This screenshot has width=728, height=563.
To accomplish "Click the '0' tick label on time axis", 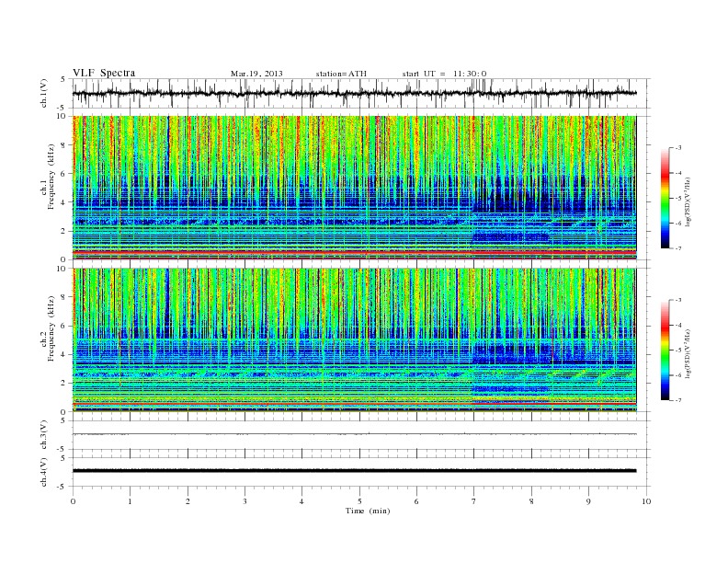I will tap(73, 501).
